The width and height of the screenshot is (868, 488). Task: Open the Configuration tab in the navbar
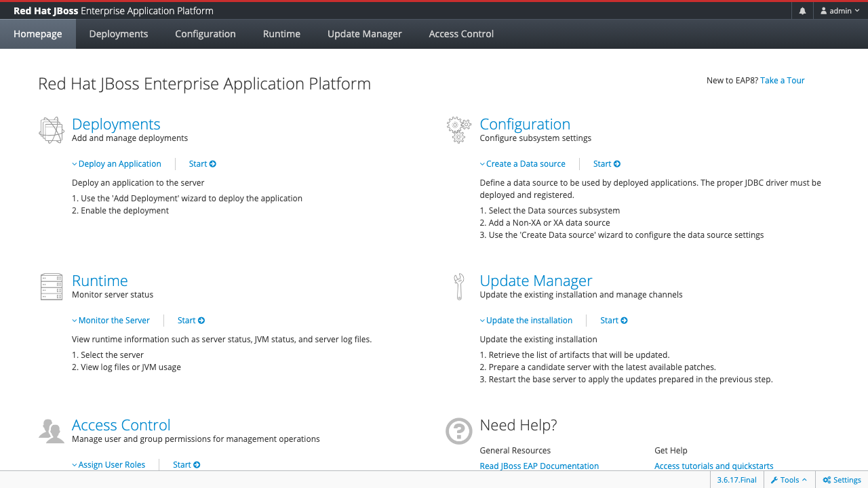pos(205,34)
